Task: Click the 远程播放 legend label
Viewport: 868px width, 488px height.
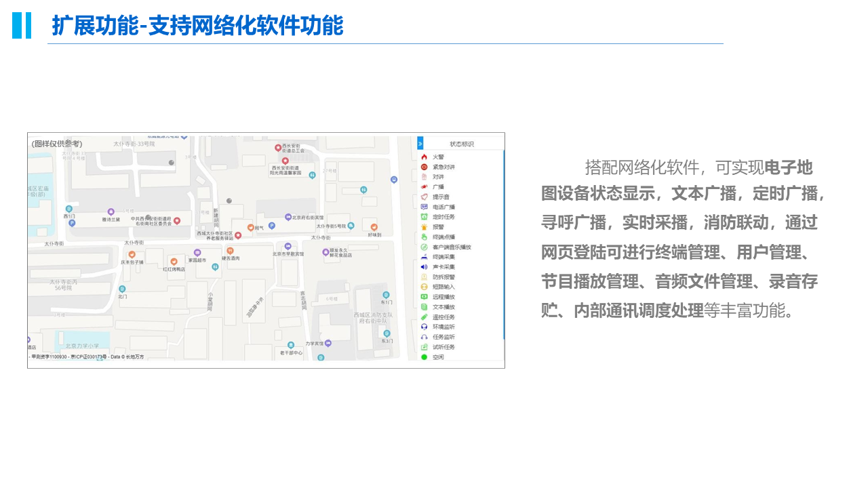Action: (x=443, y=297)
